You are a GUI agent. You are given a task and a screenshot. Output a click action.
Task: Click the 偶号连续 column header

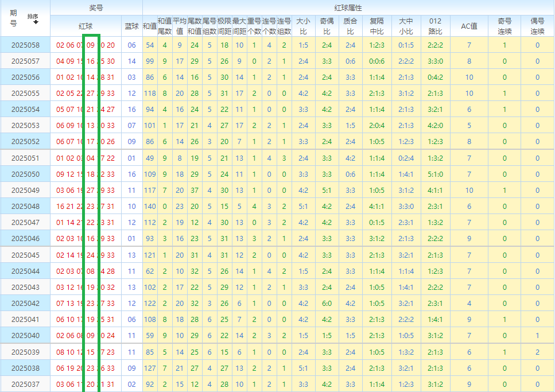pyautogui.click(x=537, y=26)
